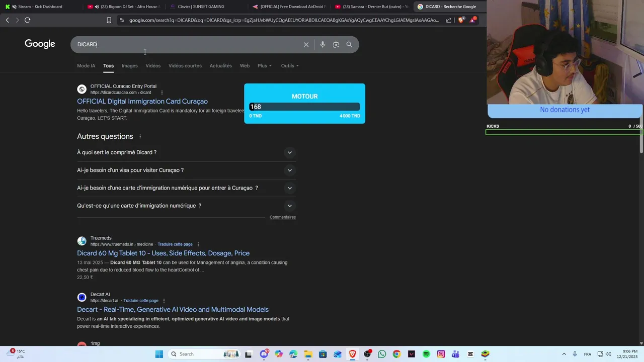644x362 pixels.
Task: Start voice search with the microphone icon
Action: [x=323, y=45]
